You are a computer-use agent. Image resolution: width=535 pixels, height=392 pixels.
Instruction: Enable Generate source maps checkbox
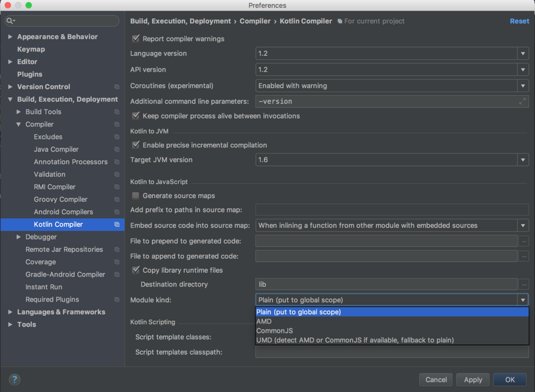136,195
